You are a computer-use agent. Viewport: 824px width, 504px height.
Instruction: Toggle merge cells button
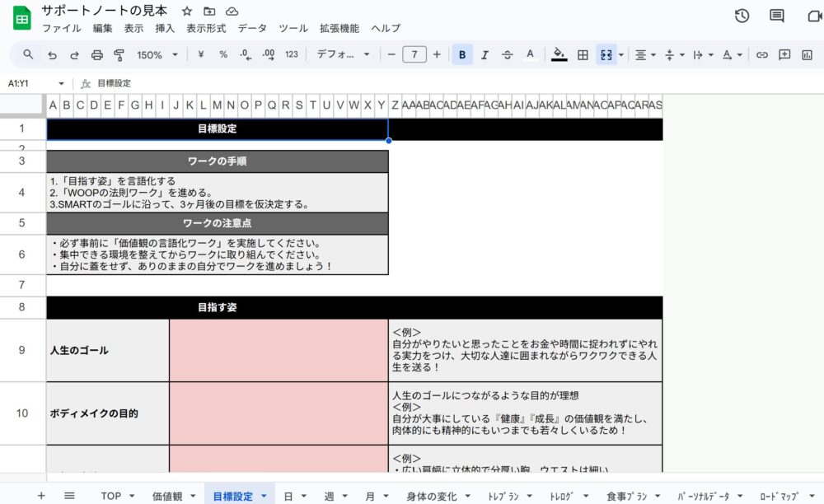click(606, 54)
